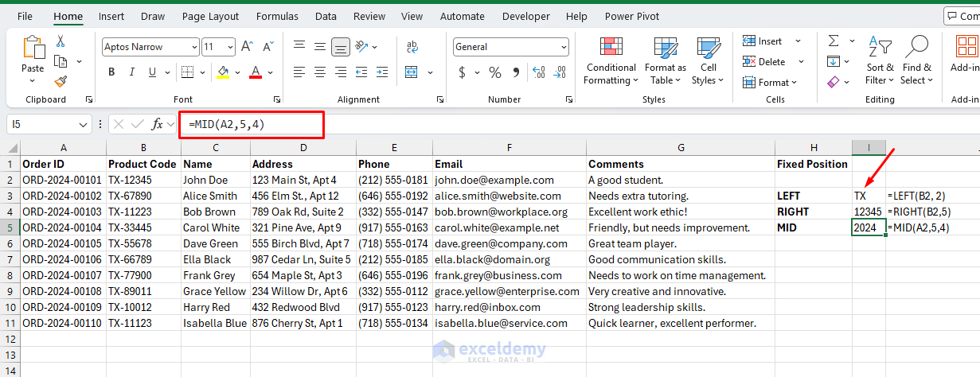The height and width of the screenshot is (377, 980).
Task: Click the Font Color red A icon
Action: 256,72
